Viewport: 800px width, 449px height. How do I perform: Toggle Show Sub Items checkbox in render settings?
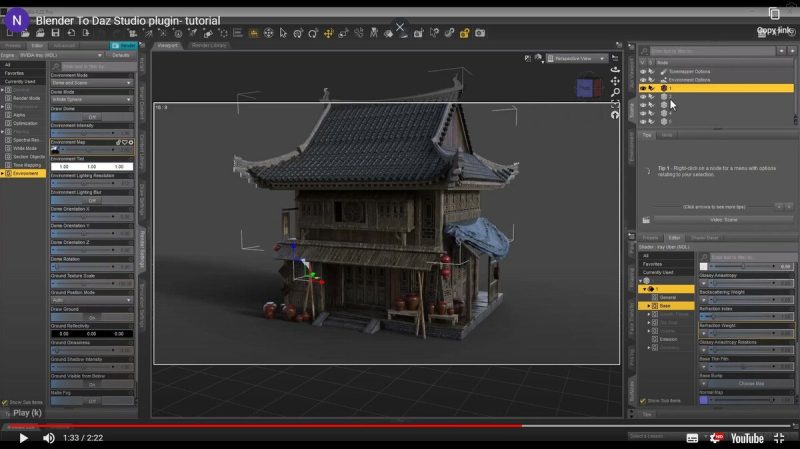pos(5,402)
